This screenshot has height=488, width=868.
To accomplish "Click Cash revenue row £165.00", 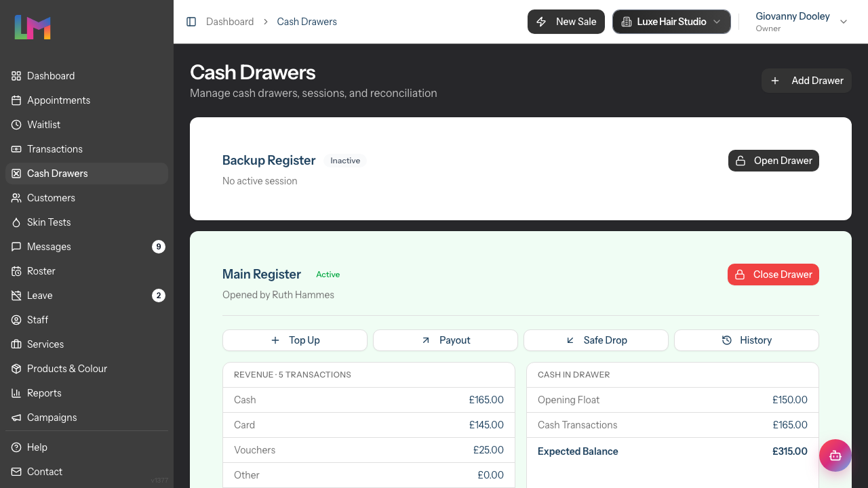I will [x=369, y=400].
